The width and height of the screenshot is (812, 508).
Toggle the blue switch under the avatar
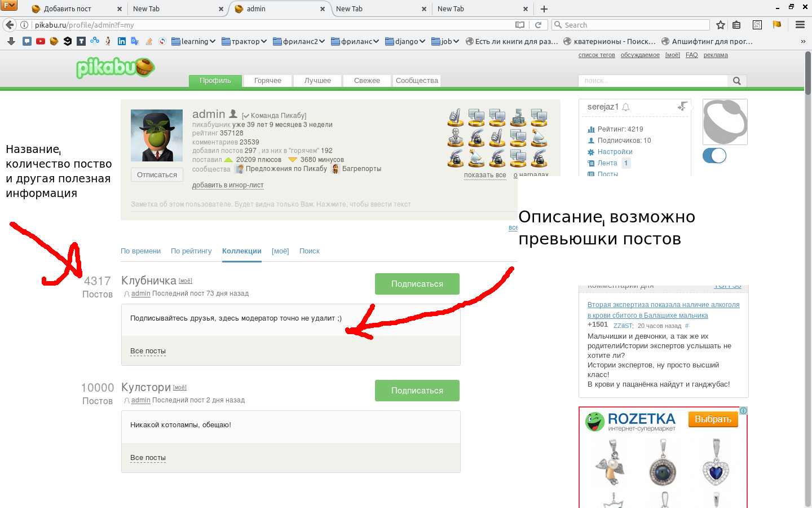(714, 156)
